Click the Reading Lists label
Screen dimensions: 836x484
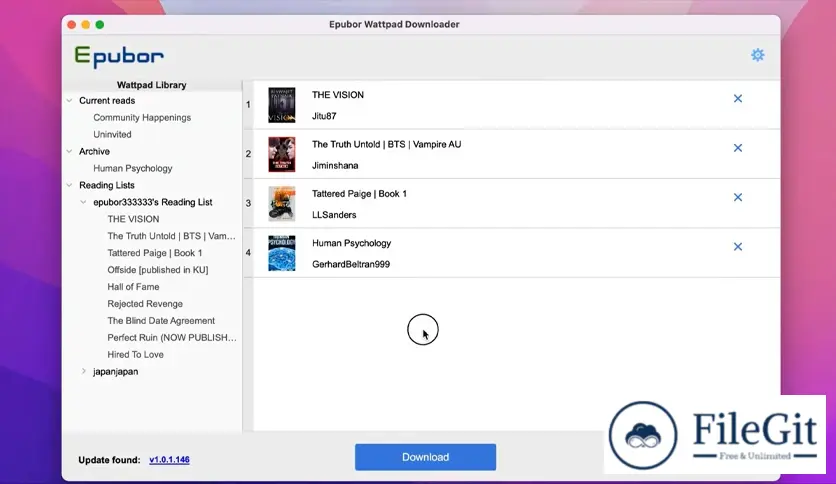tap(107, 185)
